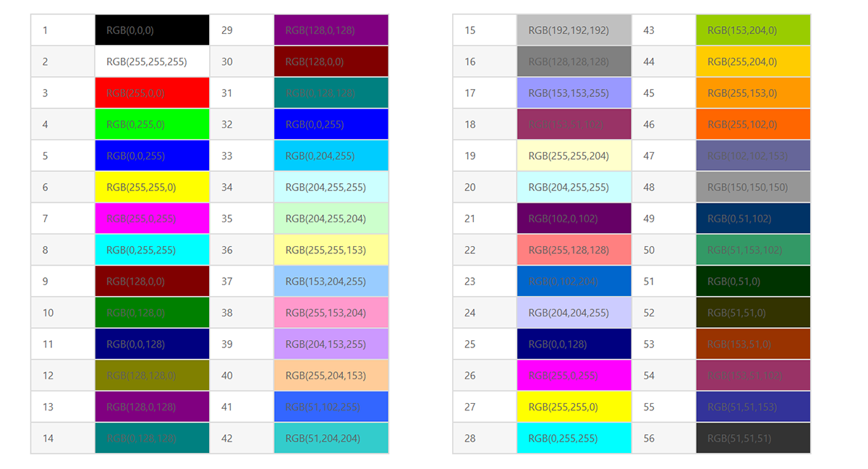Viewport: 868px width, 469px height.
Task: Select the red RGB(255,0,0) color cell
Action: (152, 93)
